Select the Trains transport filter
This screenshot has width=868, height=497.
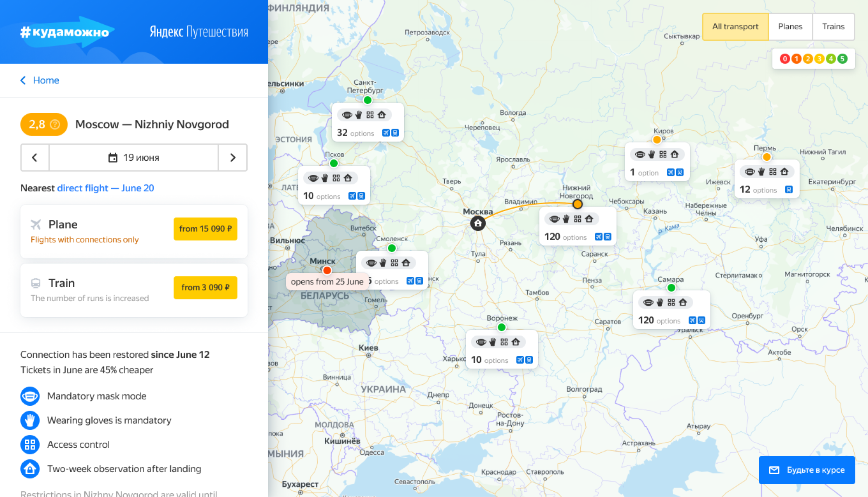tap(833, 26)
